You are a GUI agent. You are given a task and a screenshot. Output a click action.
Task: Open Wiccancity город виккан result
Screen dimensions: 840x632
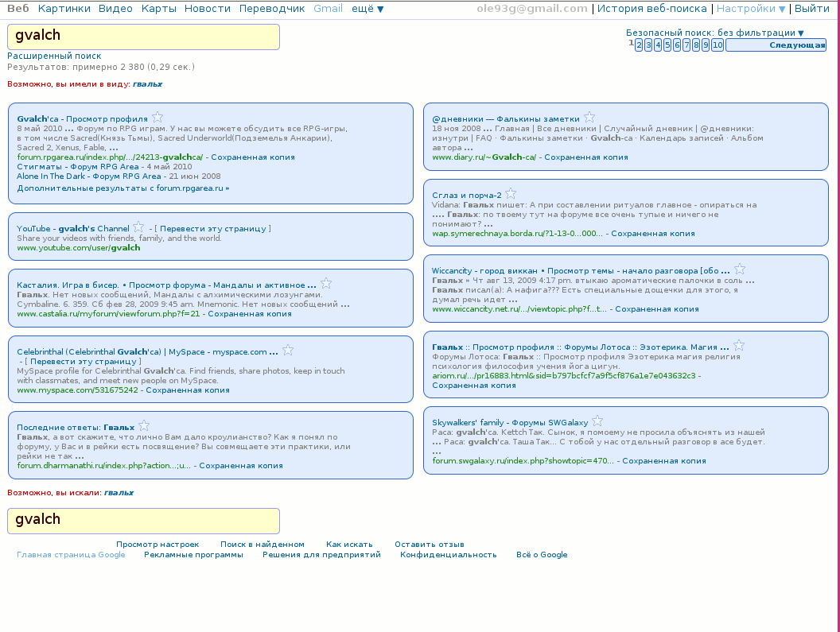point(581,271)
